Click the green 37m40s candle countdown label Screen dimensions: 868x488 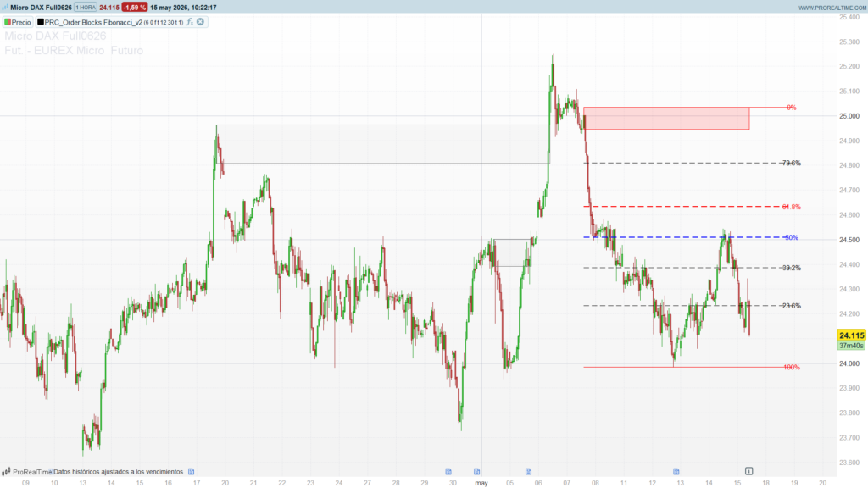851,346
